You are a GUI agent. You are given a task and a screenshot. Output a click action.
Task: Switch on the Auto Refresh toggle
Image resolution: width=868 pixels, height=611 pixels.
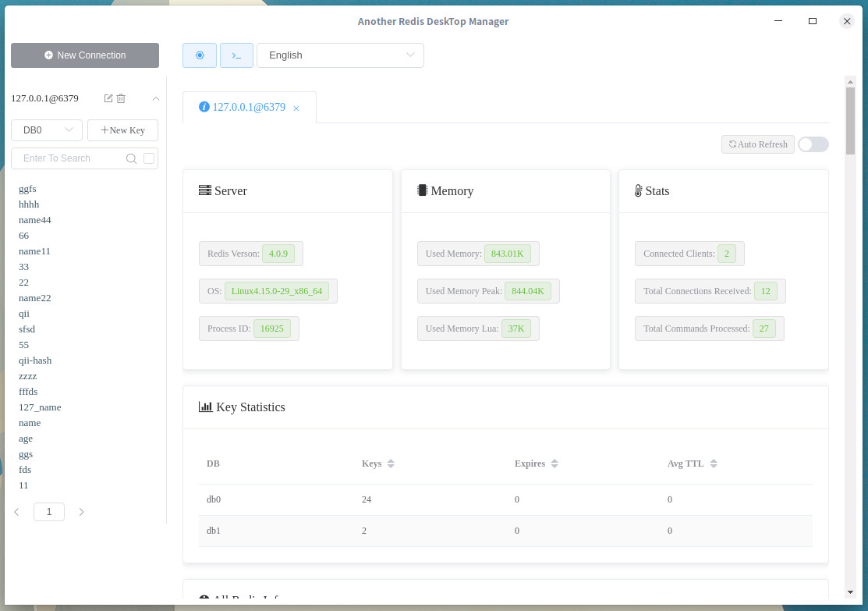(813, 144)
